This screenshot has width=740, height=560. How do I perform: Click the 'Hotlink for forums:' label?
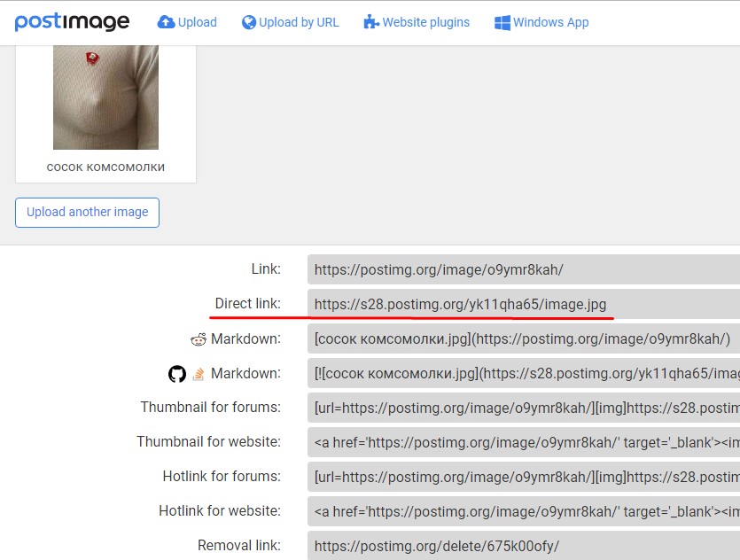coord(222,477)
